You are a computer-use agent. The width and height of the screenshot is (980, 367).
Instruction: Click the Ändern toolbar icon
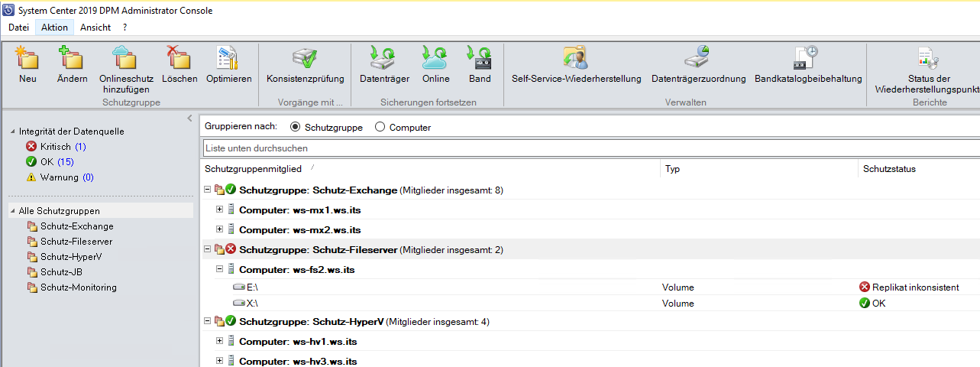pos(72,58)
